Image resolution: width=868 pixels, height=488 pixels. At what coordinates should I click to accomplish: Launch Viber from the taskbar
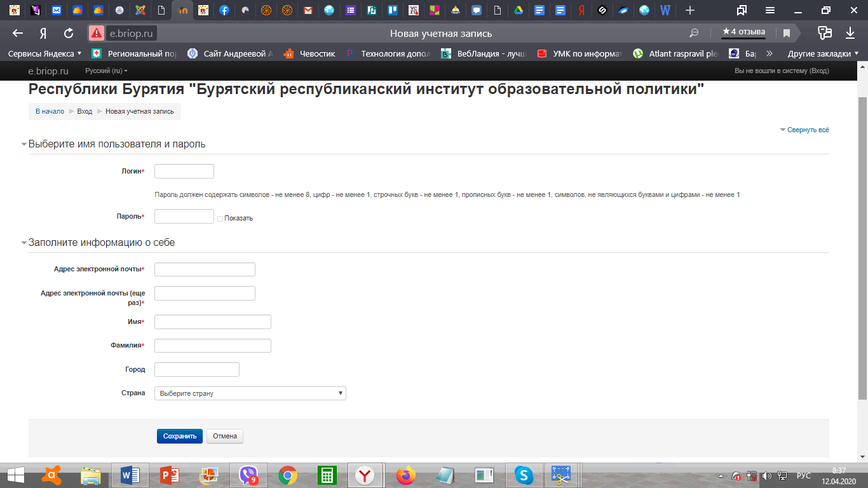(x=248, y=475)
